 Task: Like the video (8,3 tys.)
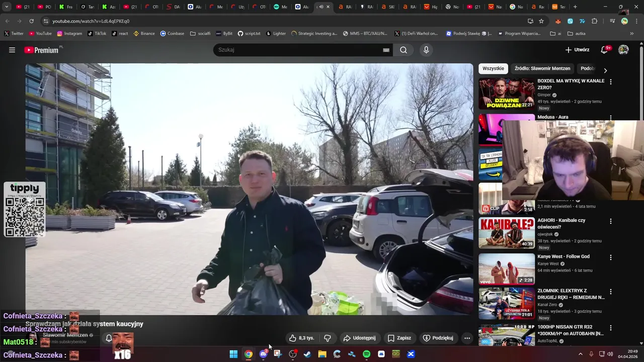pyautogui.click(x=301, y=338)
